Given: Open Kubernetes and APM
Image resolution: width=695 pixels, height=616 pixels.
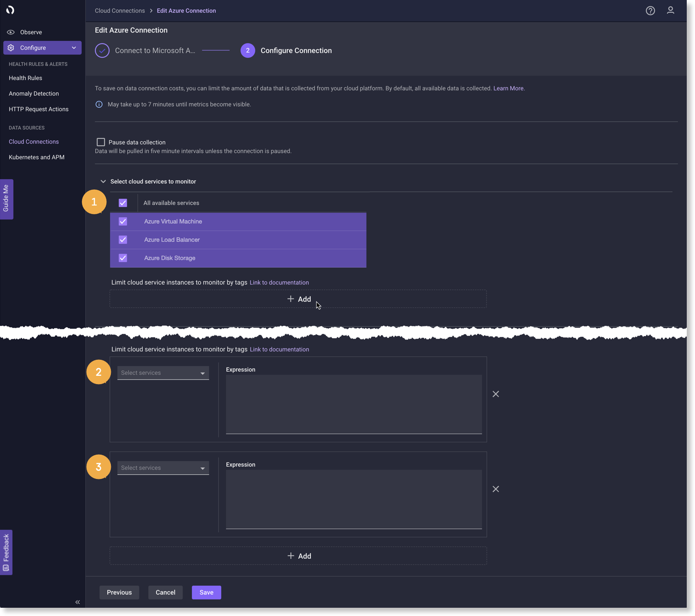Looking at the screenshot, I should click(x=37, y=157).
